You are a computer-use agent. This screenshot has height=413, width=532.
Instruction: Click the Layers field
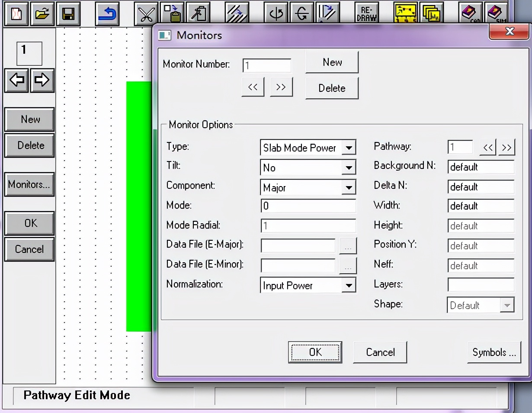[x=481, y=284]
